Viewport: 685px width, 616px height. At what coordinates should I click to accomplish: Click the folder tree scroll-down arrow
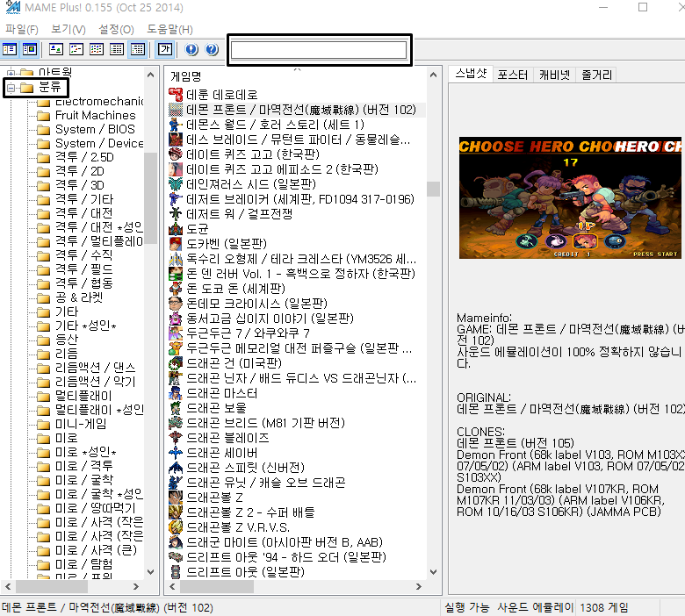tap(151, 571)
